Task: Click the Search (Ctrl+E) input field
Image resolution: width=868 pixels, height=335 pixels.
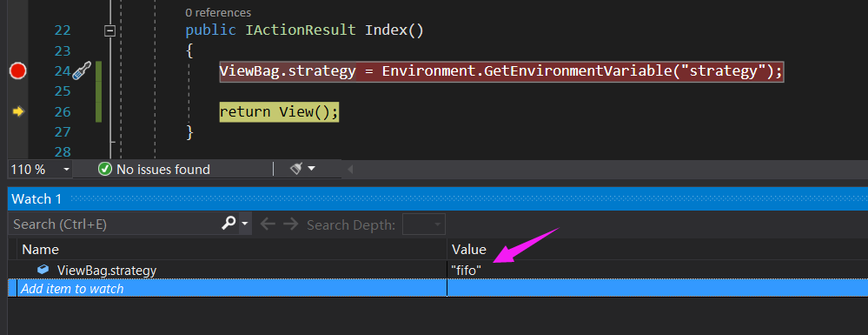Action: [x=116, y=224]
